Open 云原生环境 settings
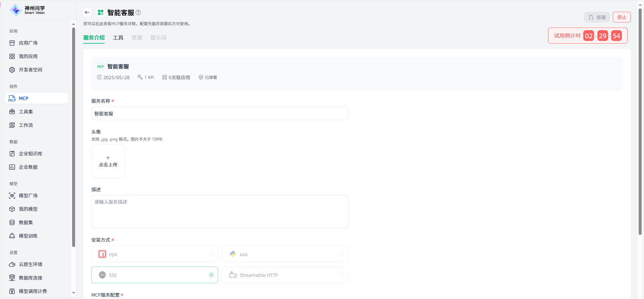Image resolution: width=644 pixels, height=299 pixels. pyautogui.click(x=31, y=264)
